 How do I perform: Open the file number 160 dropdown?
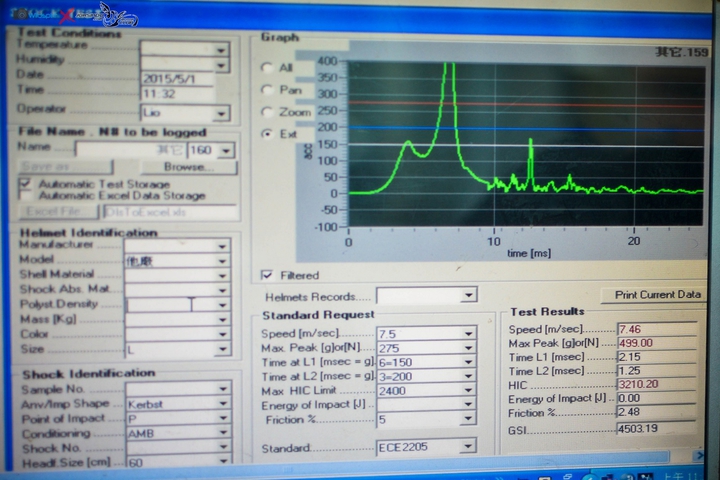click(226, 150)
